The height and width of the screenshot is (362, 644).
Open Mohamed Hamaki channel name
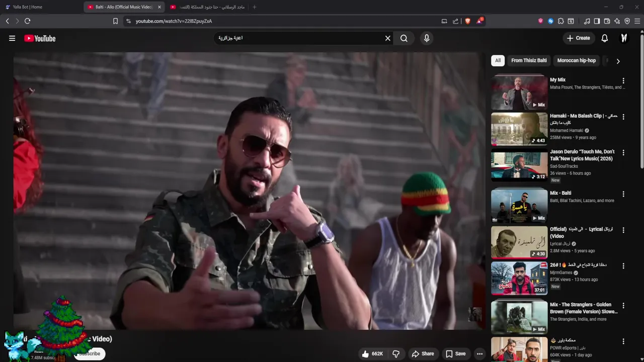[x=567, y=130]
